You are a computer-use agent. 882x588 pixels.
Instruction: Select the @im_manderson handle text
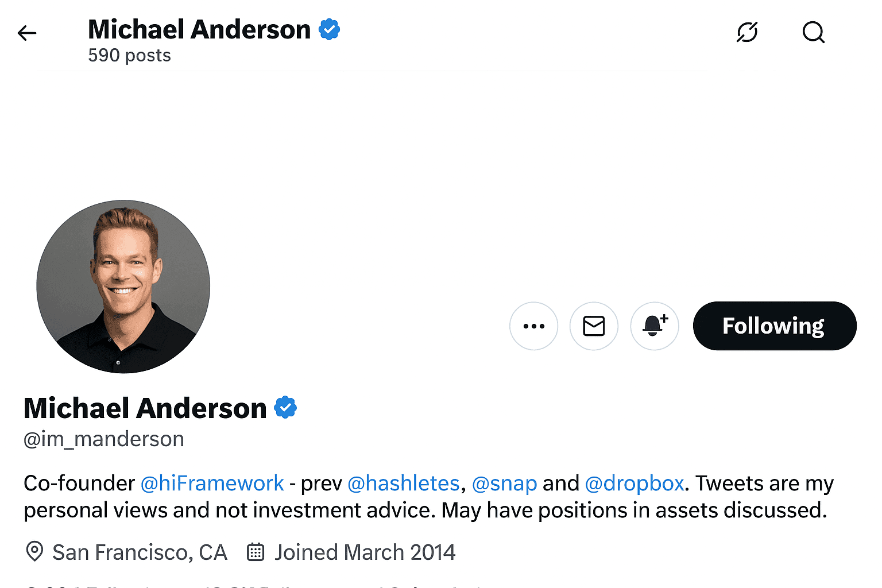point(104,439)
